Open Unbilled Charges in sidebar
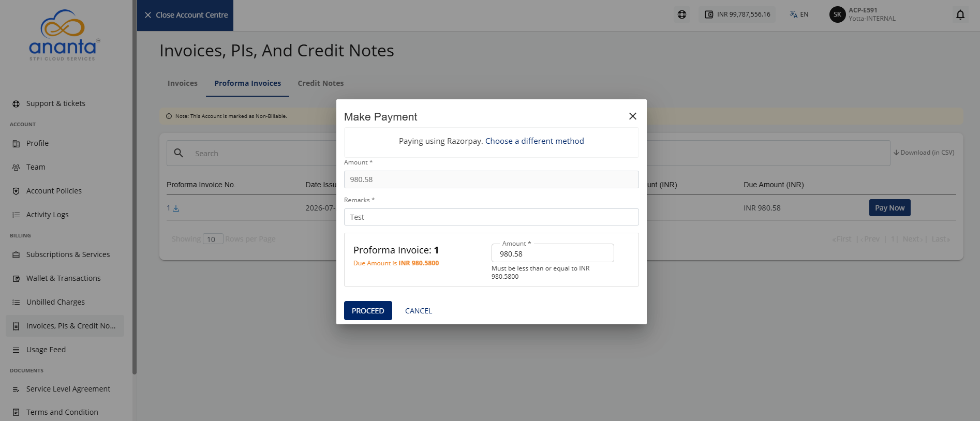This screenshot has height=421, width=980. pyautogui.click(x=55, y=302)
